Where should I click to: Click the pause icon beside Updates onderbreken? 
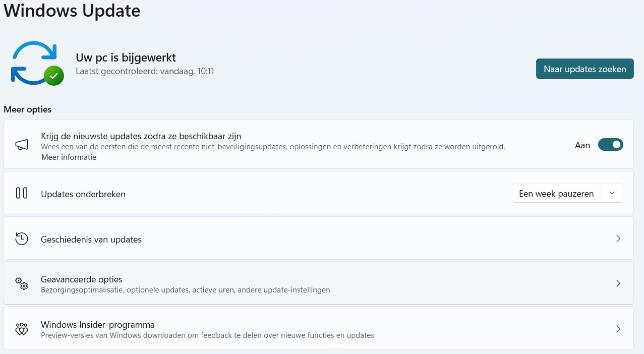22,193
